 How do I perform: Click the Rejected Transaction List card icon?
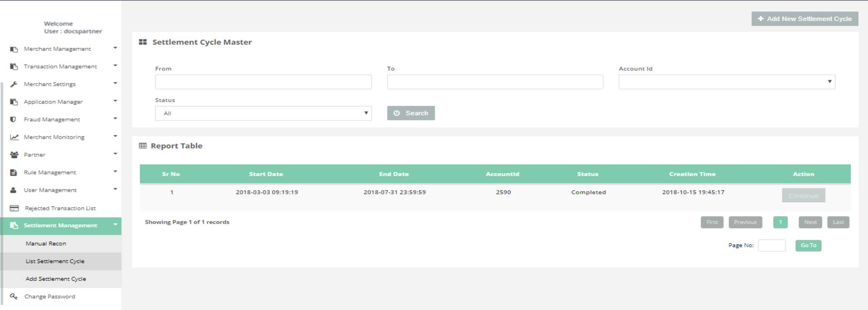pos(14,208)
